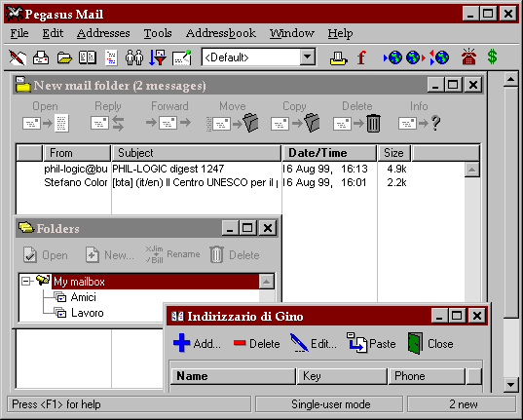The image size is (523, 420).
Task: Open the address books toolbar icon
Action: (88, 57)
